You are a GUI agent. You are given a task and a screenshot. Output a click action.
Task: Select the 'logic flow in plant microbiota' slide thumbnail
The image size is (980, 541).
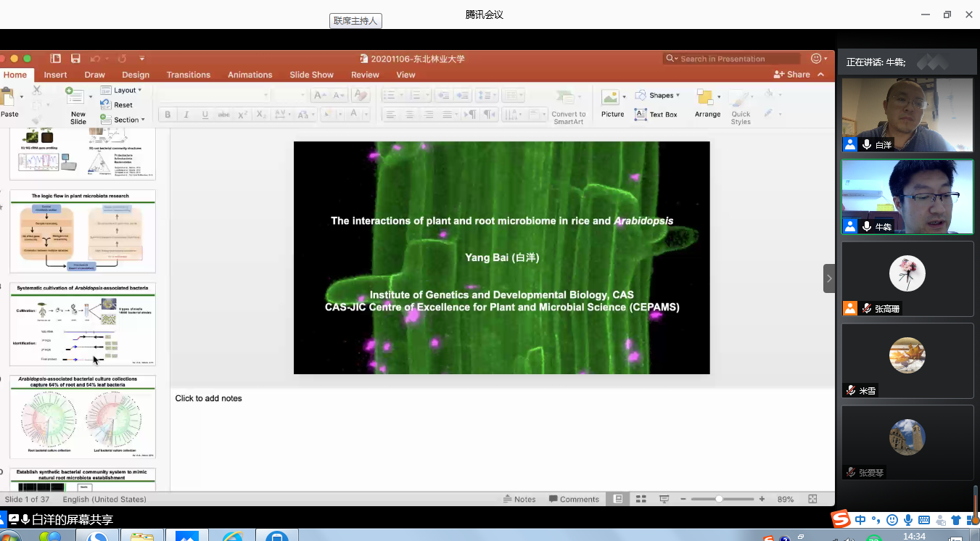tap(82, 231)
